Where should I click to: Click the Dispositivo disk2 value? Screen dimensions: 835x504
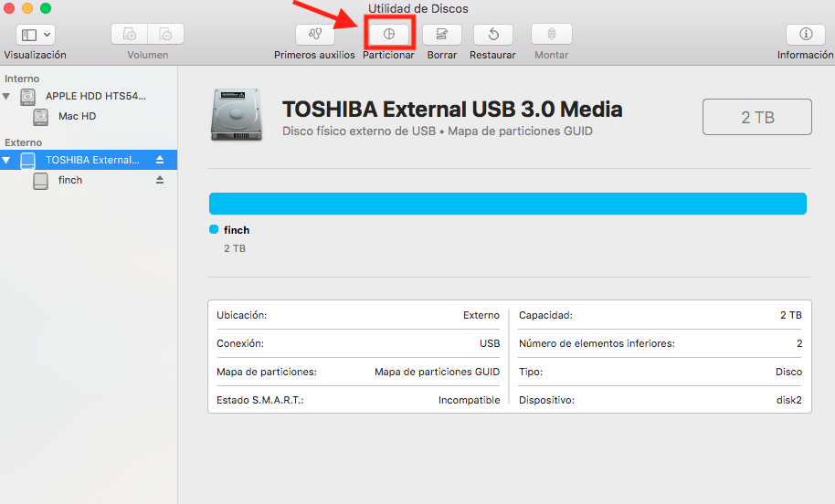[789, 400]
